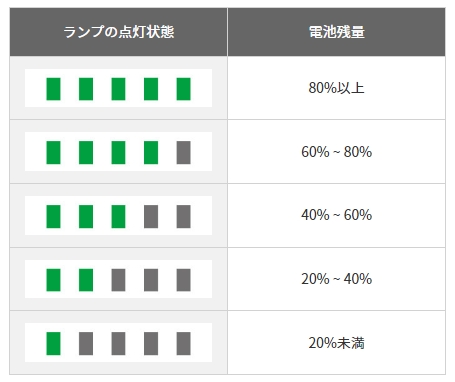
Task: Select the 20% ~ 40% battery cell
Action: coord(337,279)
